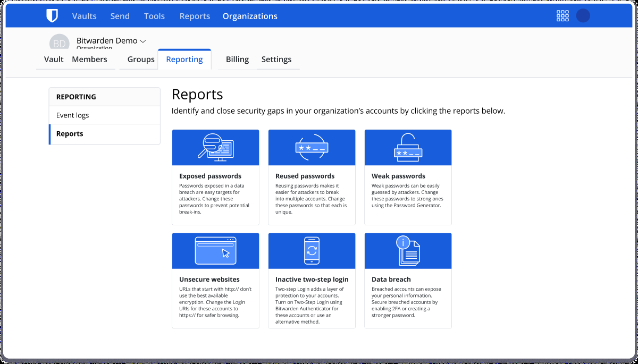
Task: Switch to the Members tab
Action: click(x=89, y=60)
